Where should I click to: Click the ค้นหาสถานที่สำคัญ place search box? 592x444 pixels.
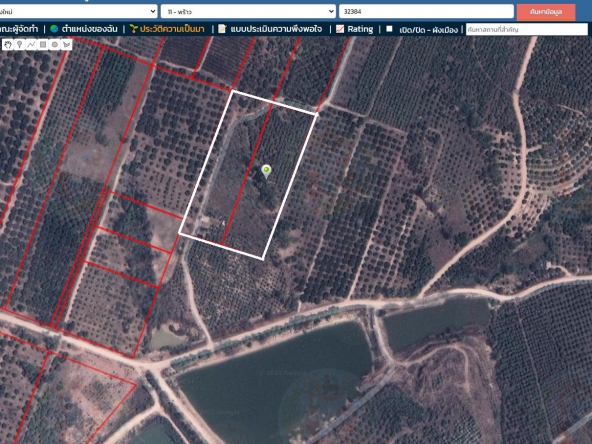point(527,29)
